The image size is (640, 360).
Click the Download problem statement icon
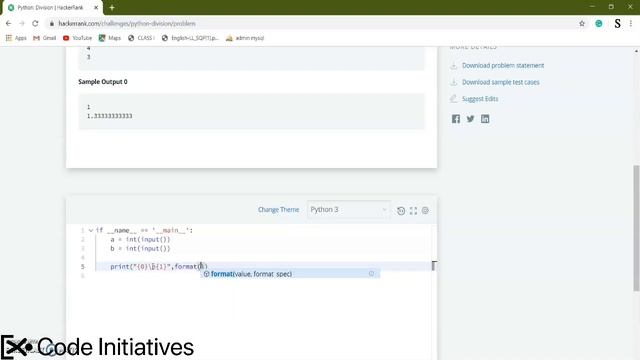[453, 65]
